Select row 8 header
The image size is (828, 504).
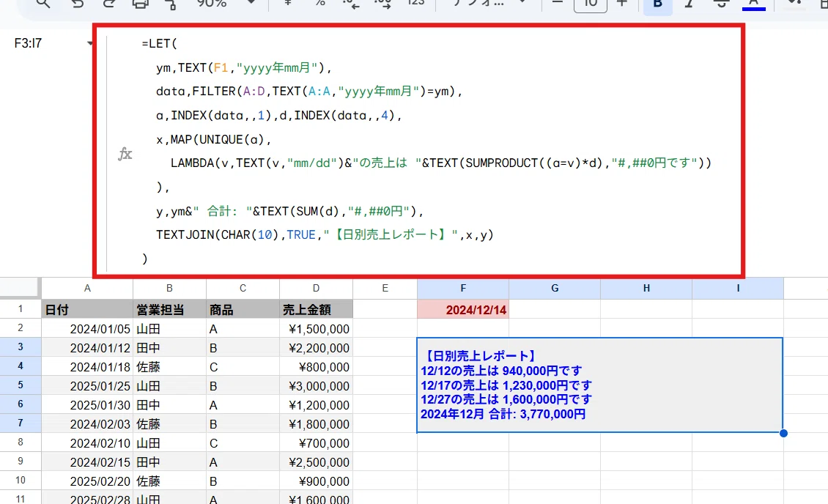(20, 442)
